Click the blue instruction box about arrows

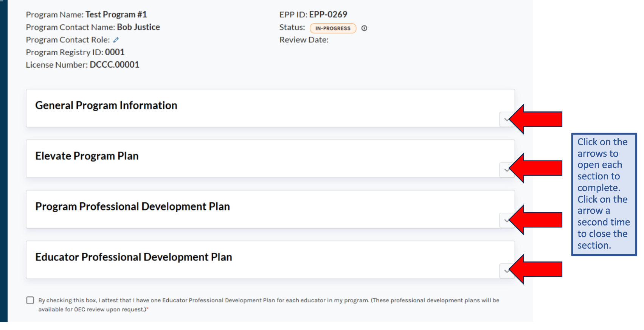pos(604,194)
